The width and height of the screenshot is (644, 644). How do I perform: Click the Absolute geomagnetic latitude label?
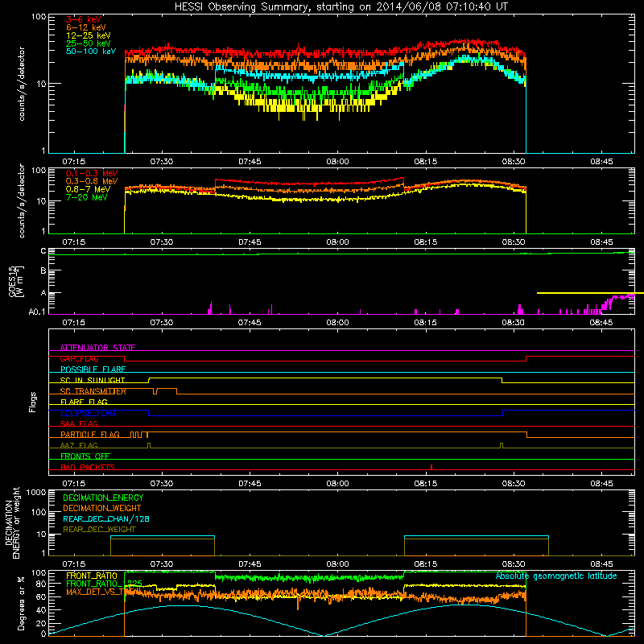(x=556, y=576)
